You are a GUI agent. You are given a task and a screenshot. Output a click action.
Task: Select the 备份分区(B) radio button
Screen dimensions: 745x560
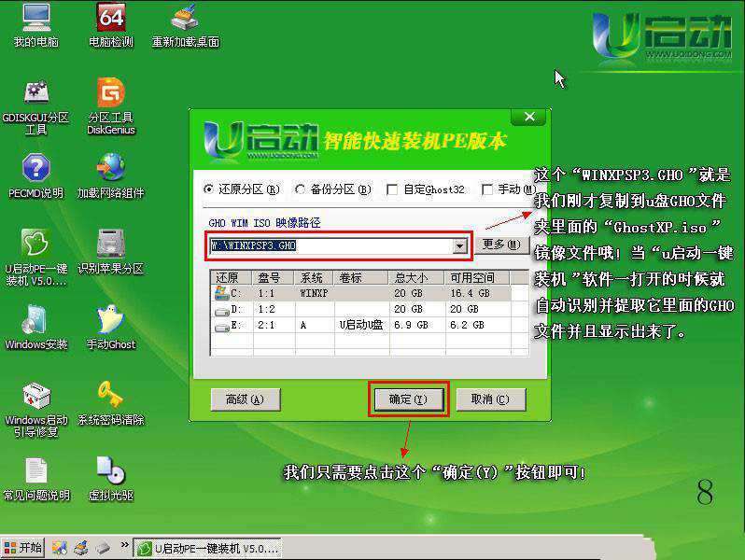point(301,189)
